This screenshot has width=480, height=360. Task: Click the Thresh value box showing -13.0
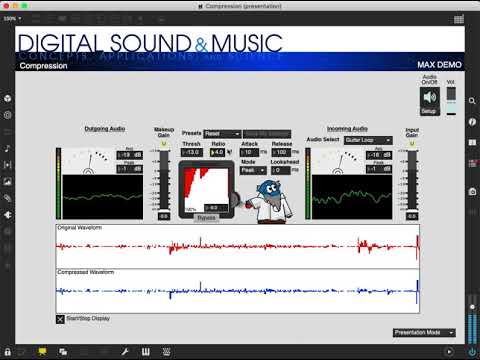tap(192, 153)
